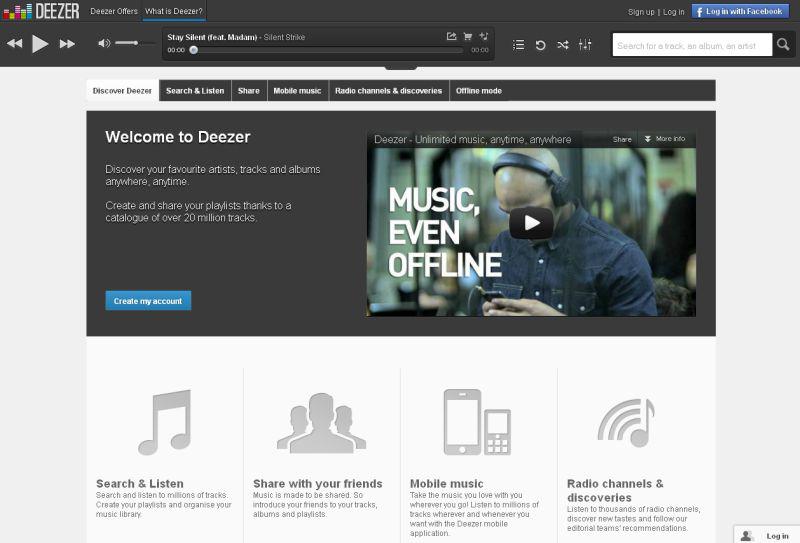Open the equalizer settings icon
This screenshot has height=543, width=800.
585,45
